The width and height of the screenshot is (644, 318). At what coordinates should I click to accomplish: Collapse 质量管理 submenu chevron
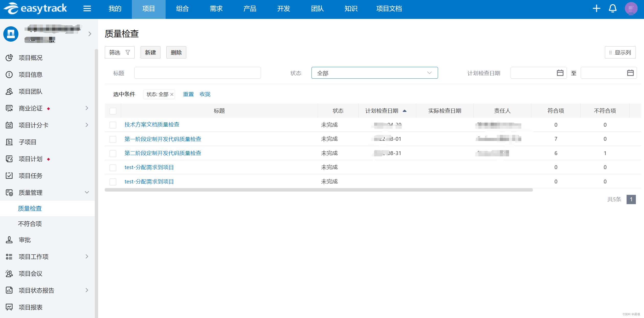pyautogui.click(x=87, y=192)
